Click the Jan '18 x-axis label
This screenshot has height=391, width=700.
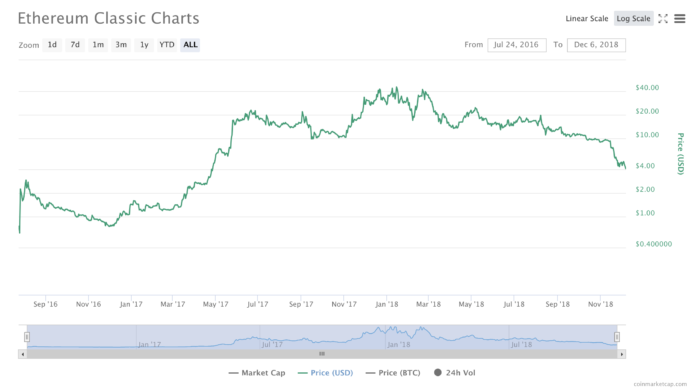(387, 304)
